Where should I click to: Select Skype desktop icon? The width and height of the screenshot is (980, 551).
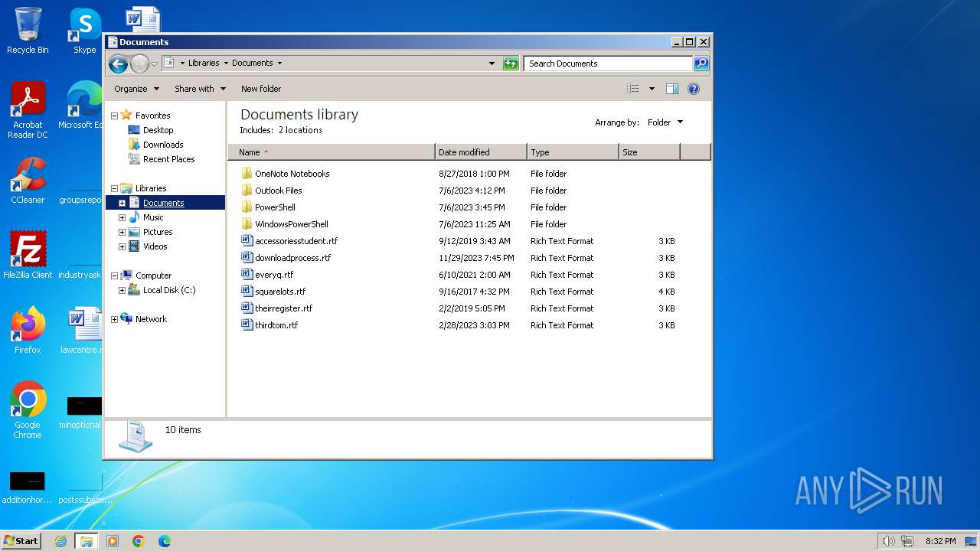[x=85, y=31]
